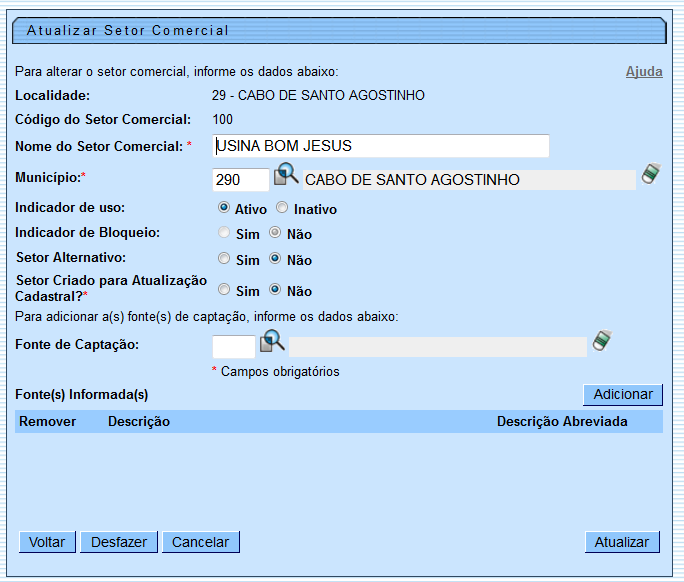This screenshot has width=684, height=582.
Task: Clear Município field with eraser icon
Action: [x=651, y=174]
